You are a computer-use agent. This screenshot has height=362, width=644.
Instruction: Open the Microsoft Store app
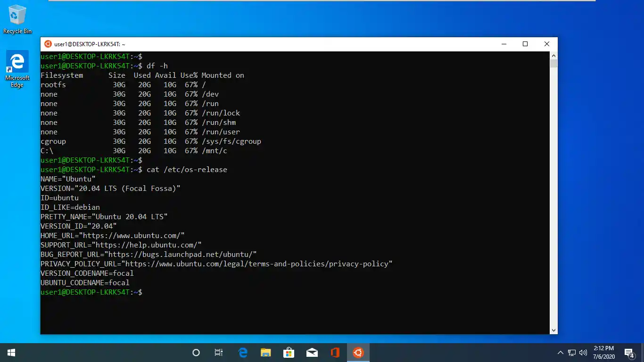(x=289, y=352)
